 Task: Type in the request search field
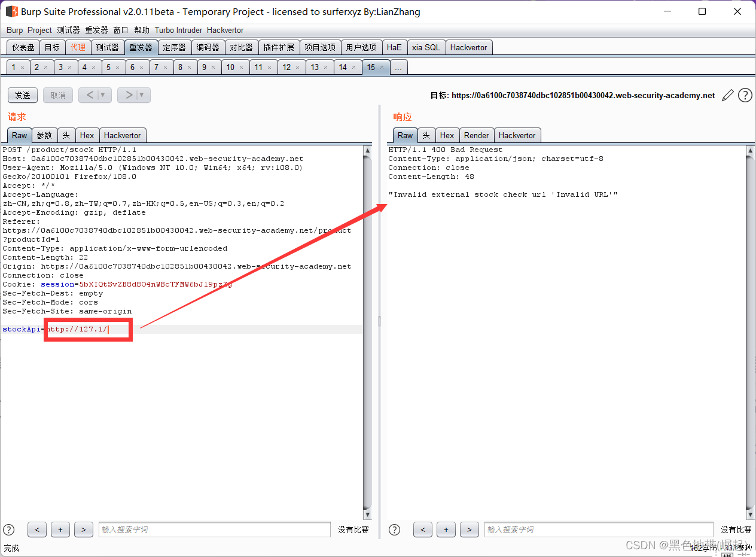coord(214,529)
